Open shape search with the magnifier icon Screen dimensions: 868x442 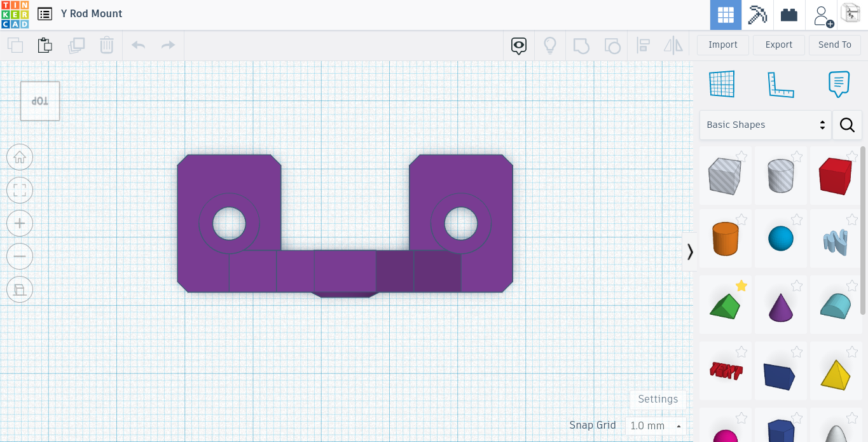pyautogui.click(x=847, y=125)
